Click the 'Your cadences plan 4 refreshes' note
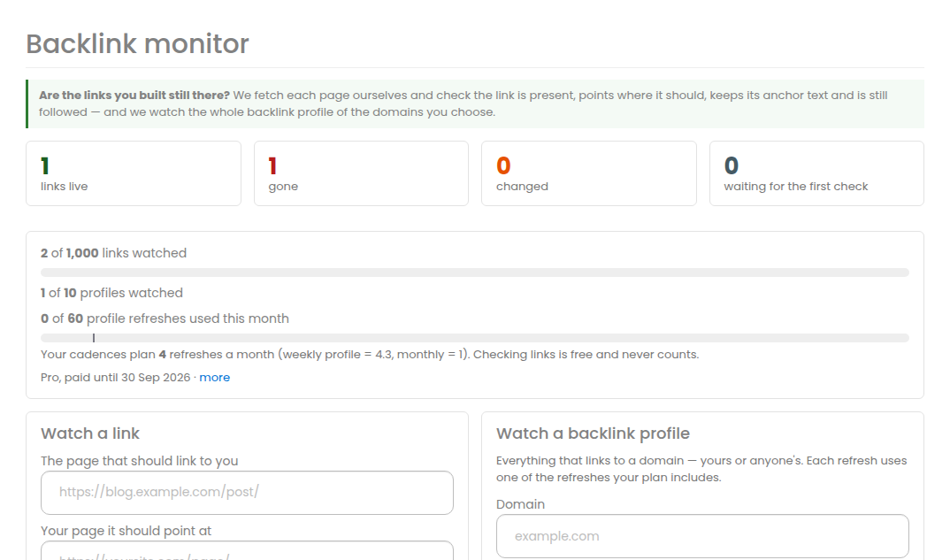 pos(370,354)
